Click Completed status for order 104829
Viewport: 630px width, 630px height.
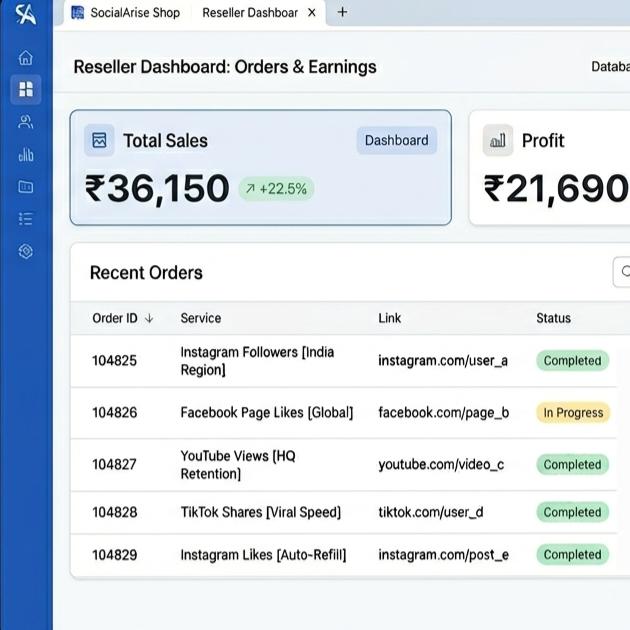(x=573, y=555)
